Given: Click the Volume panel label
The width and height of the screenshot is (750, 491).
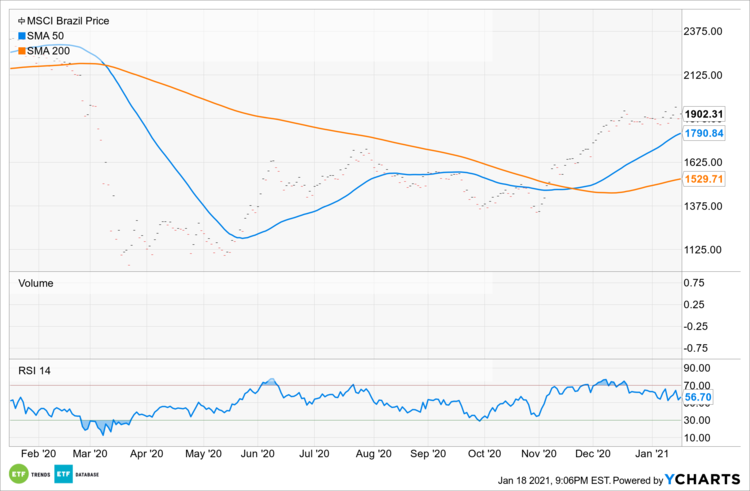Looking at the screenshot, I should pyautogui.click(x=36, y=283).
